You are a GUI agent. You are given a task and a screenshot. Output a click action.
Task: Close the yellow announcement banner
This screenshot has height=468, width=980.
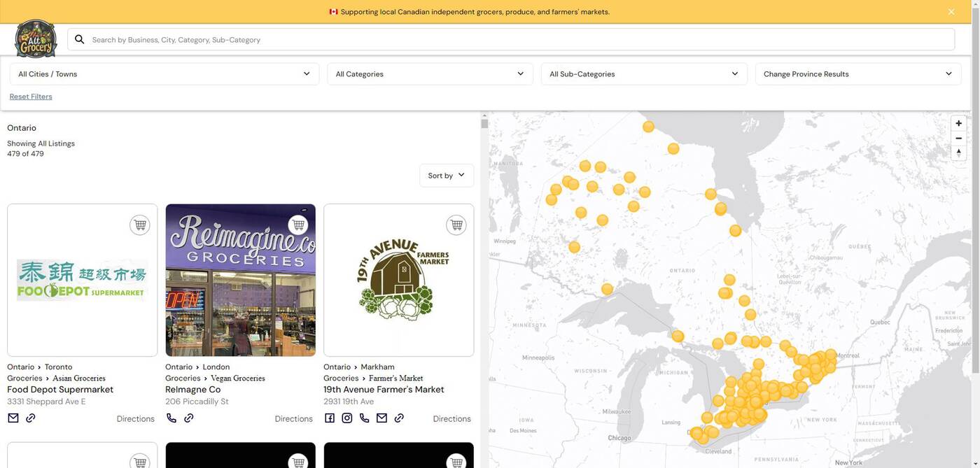coord(951,12)
